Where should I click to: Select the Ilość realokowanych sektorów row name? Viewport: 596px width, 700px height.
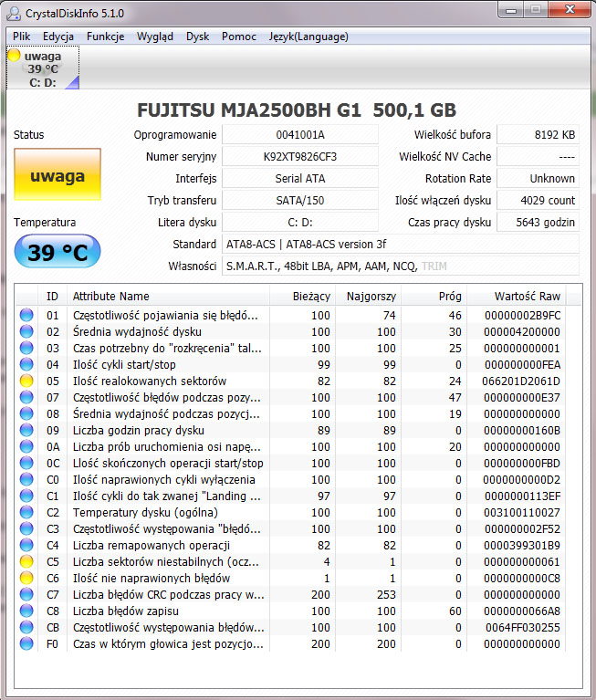pos(150,381)
